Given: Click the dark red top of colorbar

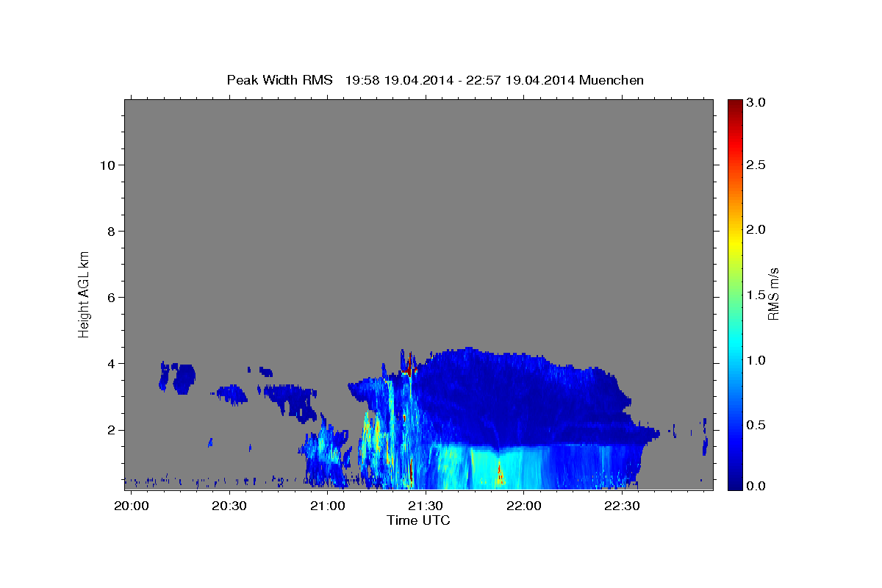Looking at the screenshot, I should click(734, 105).
